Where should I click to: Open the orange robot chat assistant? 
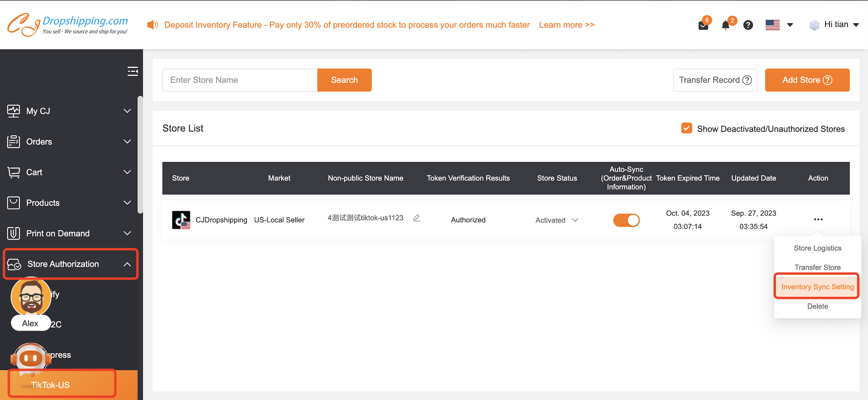(x=30, y=358)
